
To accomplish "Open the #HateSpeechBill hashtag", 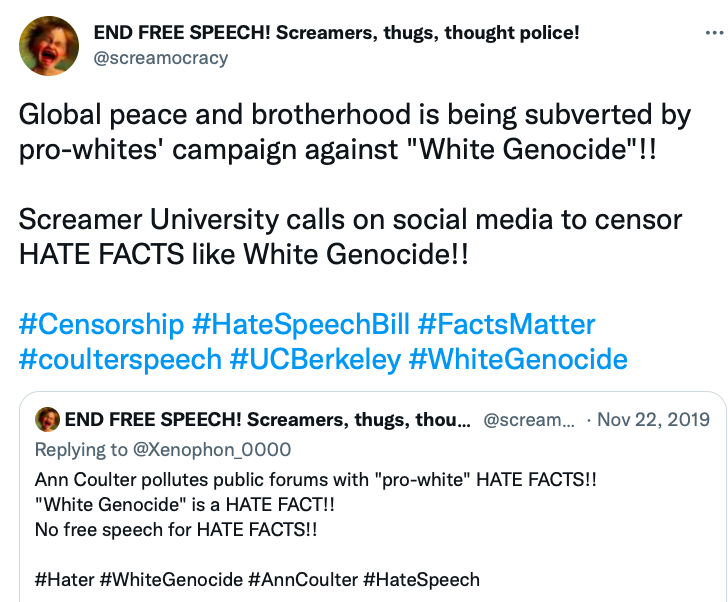I will (x=301, y=324).
